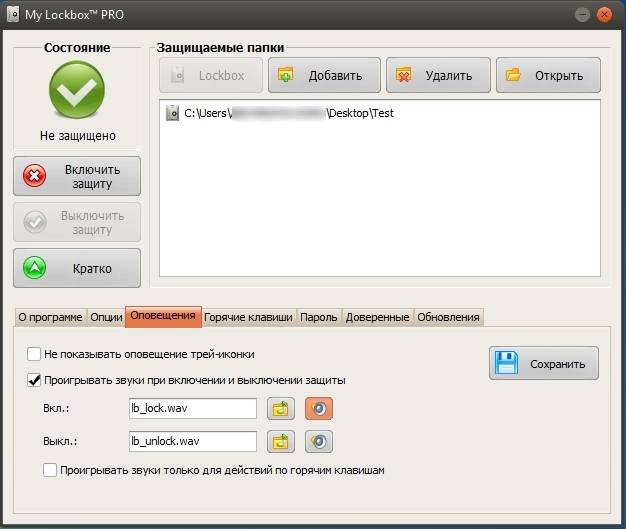Browse for the unlock sound file
Screen dimensions: 626x529
tap(281, 441)
